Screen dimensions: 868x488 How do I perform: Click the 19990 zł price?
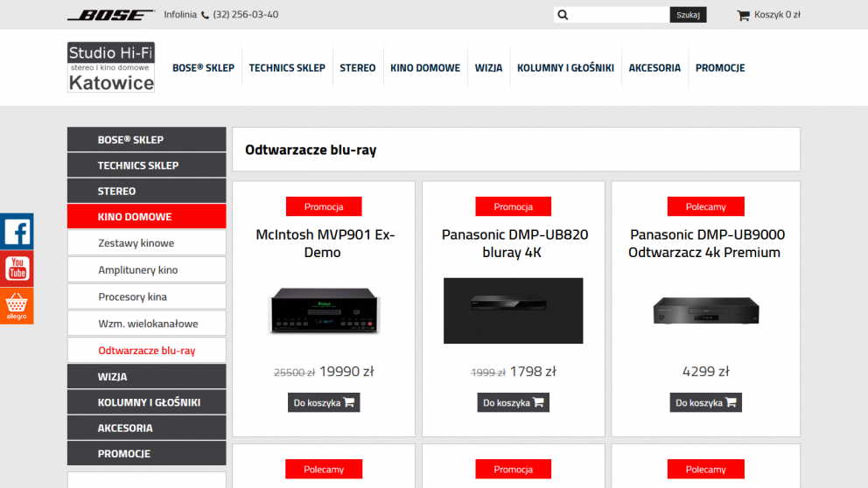347,372
